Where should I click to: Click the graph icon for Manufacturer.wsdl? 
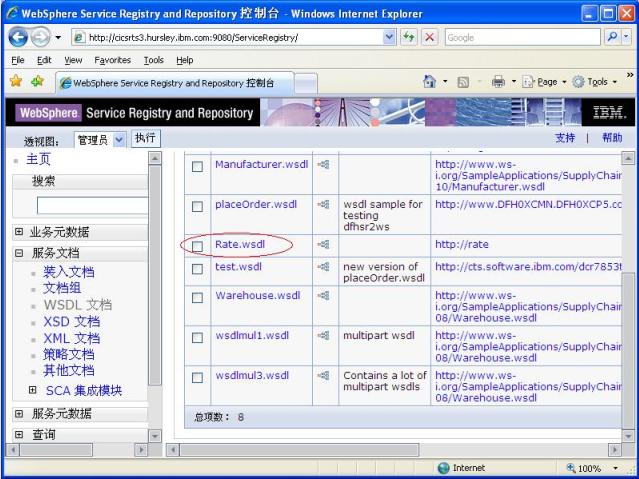[x=324, y=165]
